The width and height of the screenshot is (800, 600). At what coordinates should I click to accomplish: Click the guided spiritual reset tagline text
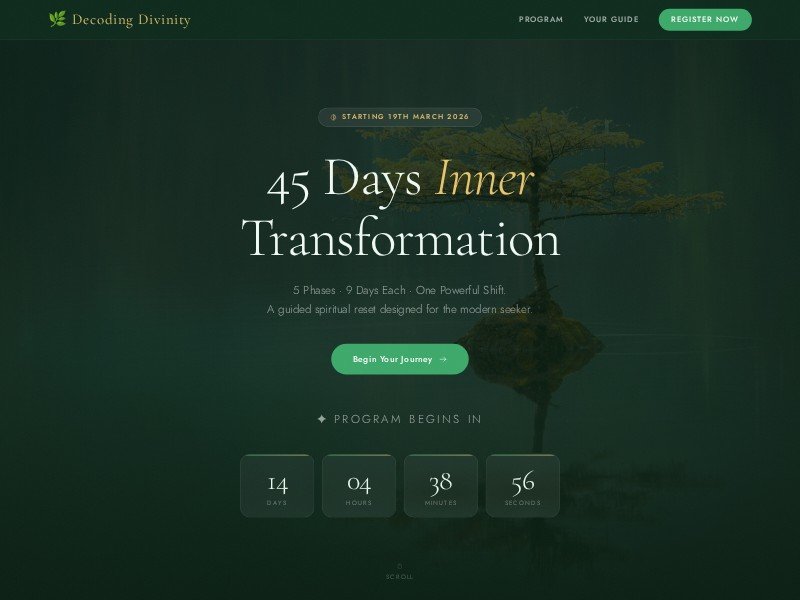[x=400, y=309]
